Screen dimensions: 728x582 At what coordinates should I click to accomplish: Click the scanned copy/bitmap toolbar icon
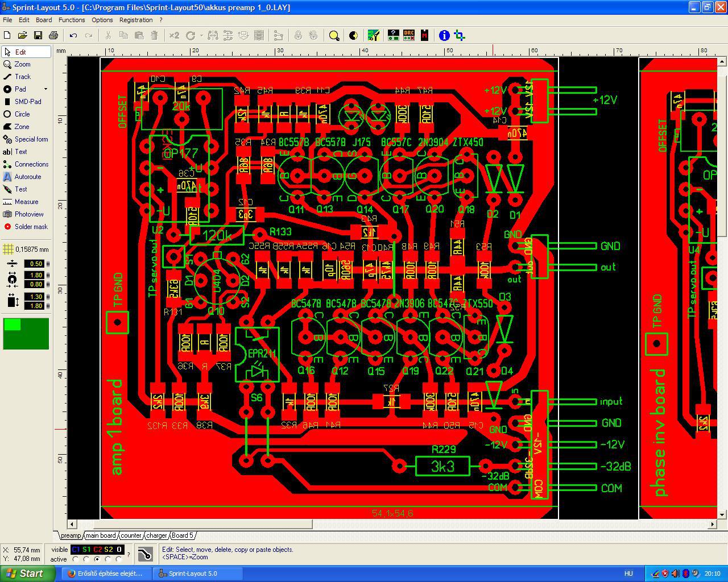373,35
